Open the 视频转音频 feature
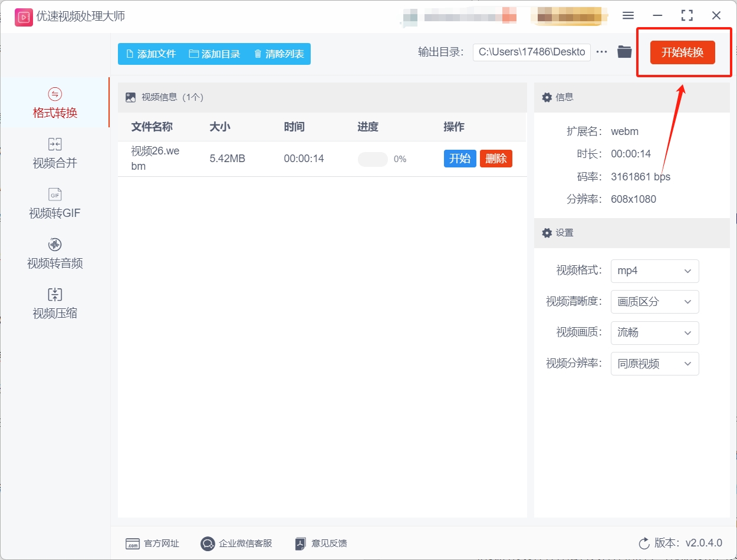 (x=54, y=253)
